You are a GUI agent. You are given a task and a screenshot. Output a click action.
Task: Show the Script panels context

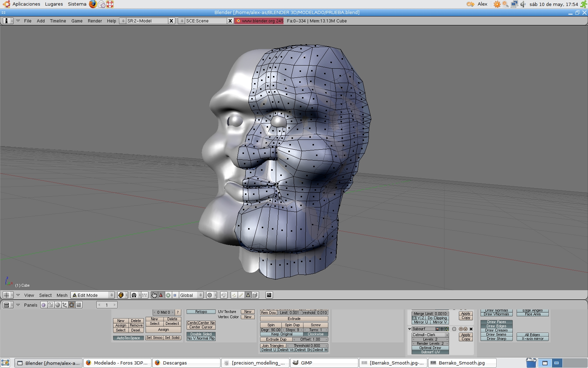51,305
